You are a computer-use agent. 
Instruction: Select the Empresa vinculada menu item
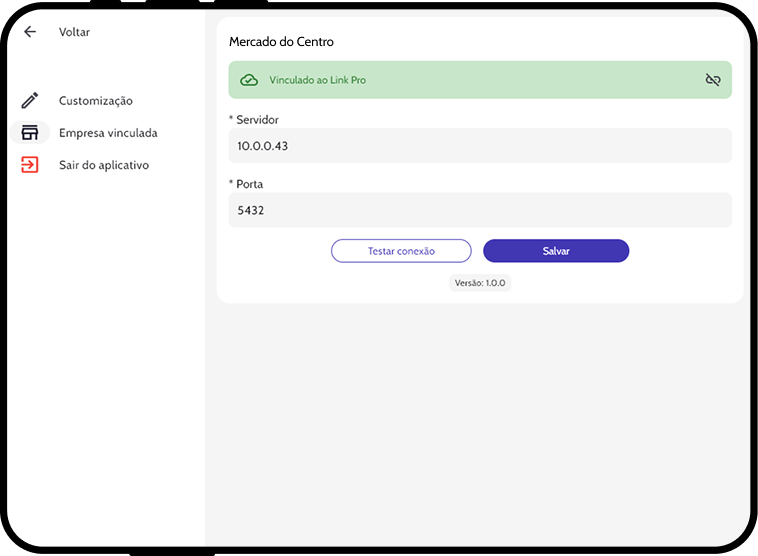click(x=108, y=133)
